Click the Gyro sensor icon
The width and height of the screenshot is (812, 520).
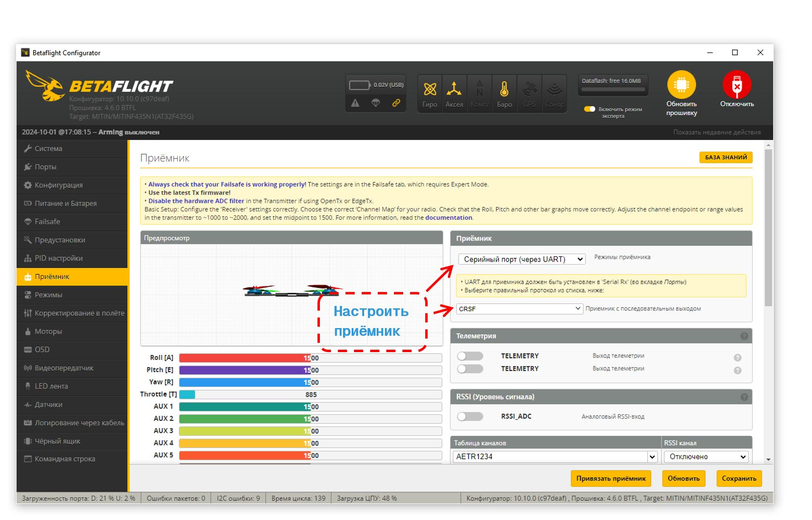430,89
